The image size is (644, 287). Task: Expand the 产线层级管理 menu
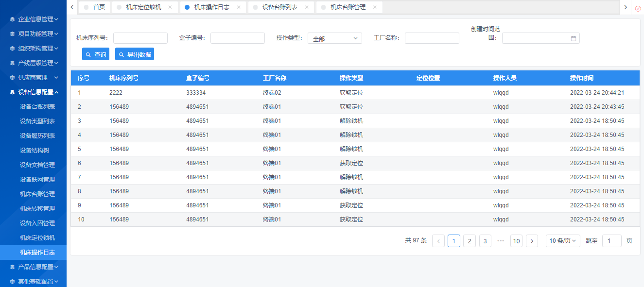[33, 63]
